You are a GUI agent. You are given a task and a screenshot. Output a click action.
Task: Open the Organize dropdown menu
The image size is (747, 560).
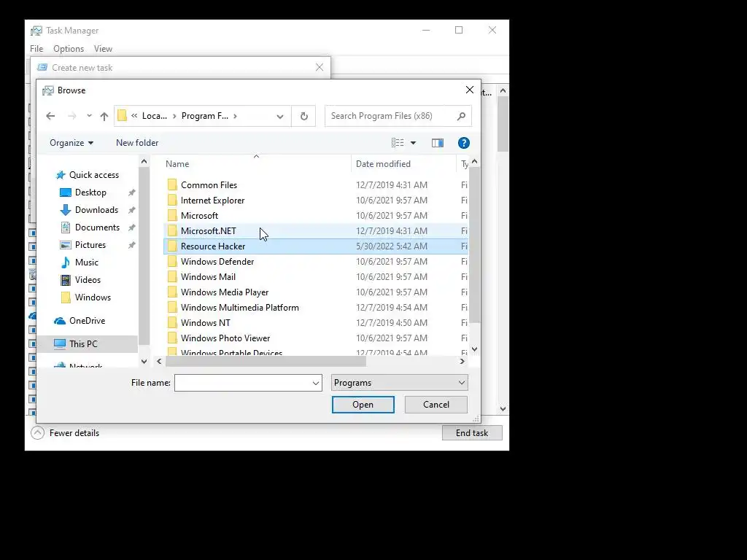coord(71,143)
